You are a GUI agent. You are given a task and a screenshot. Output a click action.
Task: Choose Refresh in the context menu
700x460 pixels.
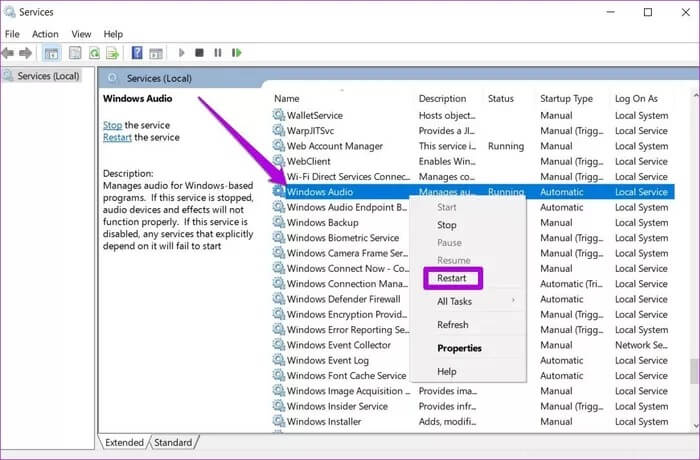pyautogui.click(x=453, y=325)
